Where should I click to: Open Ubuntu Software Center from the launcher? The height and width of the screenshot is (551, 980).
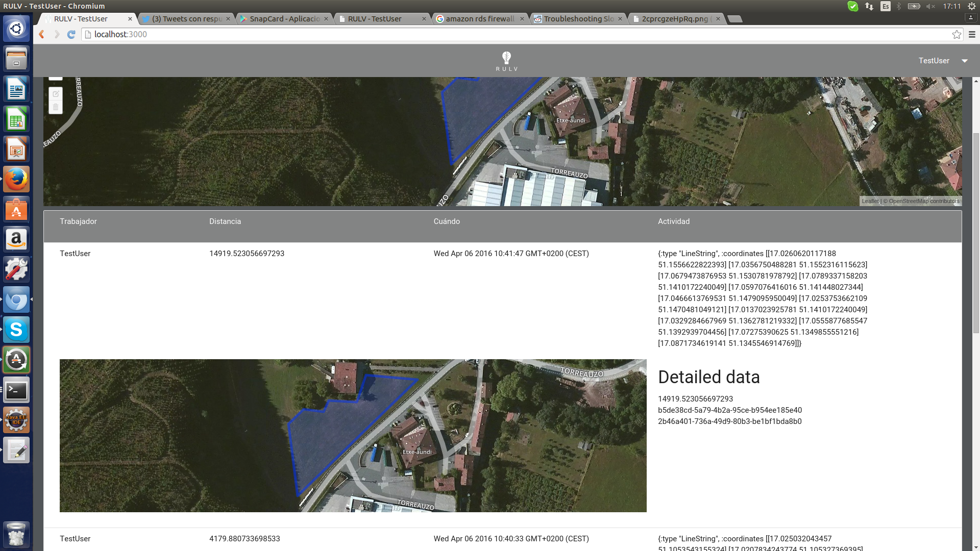click(16, 209)
